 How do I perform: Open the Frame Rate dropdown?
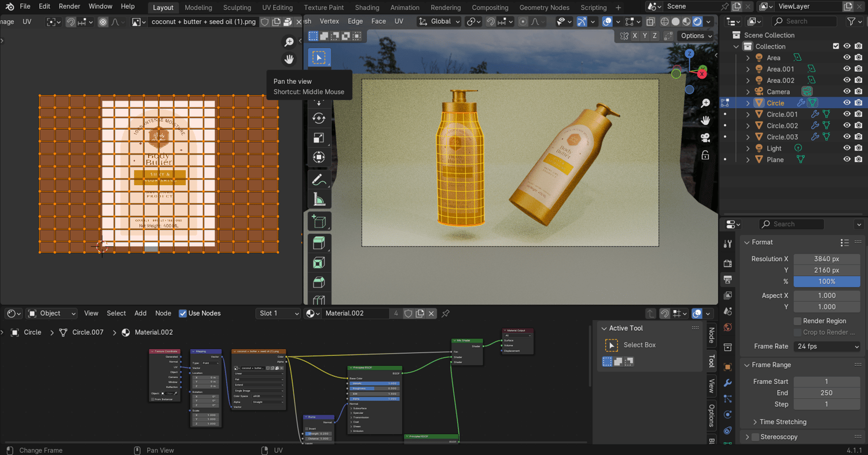pos(827,346)
